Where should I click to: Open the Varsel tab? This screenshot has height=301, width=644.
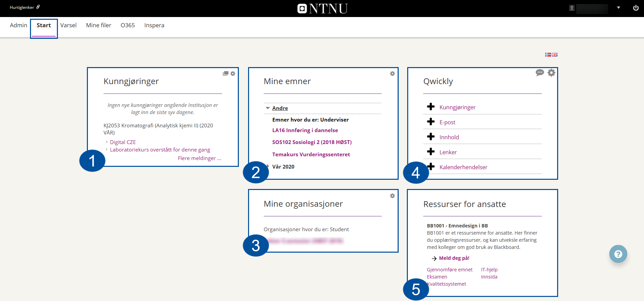click(x=68, y=25)
